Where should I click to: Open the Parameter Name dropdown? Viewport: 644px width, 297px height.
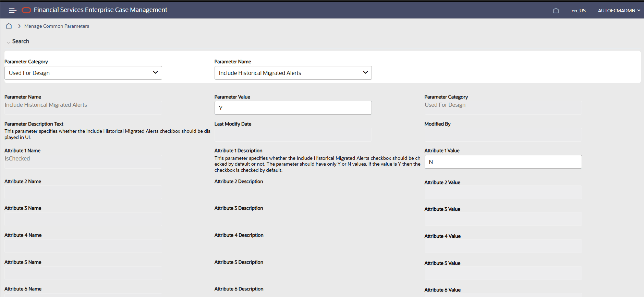click(x=293, y=73)
